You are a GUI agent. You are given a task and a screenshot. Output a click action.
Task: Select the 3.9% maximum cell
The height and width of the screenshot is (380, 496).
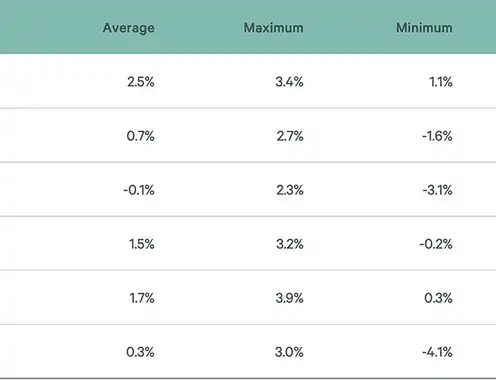[x=289, y=298]
